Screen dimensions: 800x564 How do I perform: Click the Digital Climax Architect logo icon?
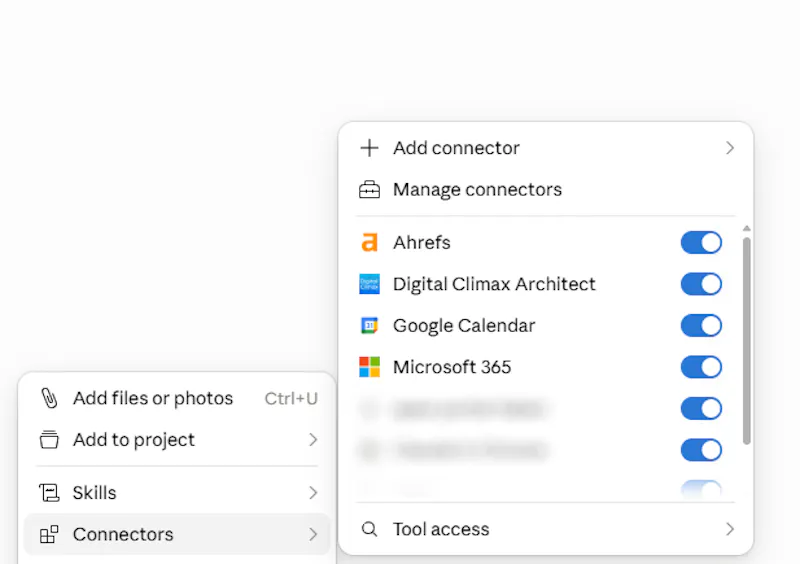[369, 284]
